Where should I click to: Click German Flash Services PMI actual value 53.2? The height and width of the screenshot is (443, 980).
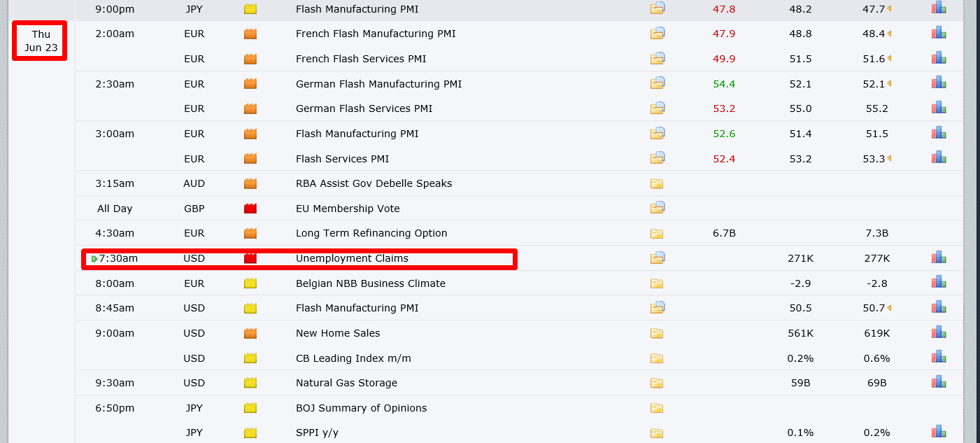click(x=724, y=108)
